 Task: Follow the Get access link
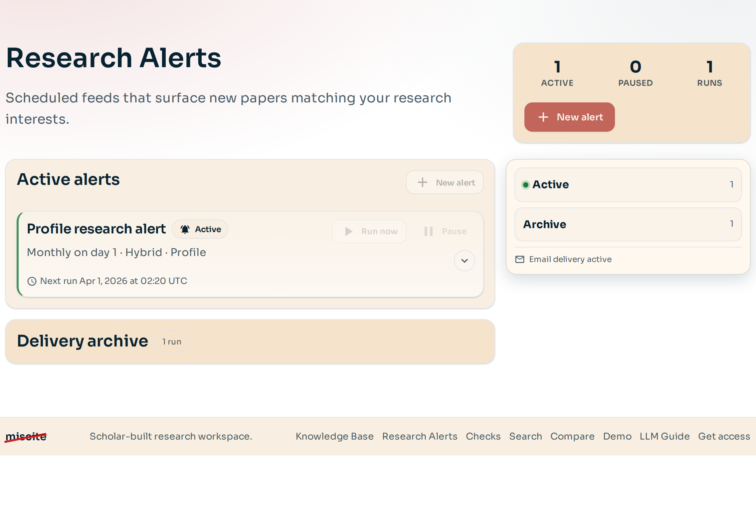point(724,436)
